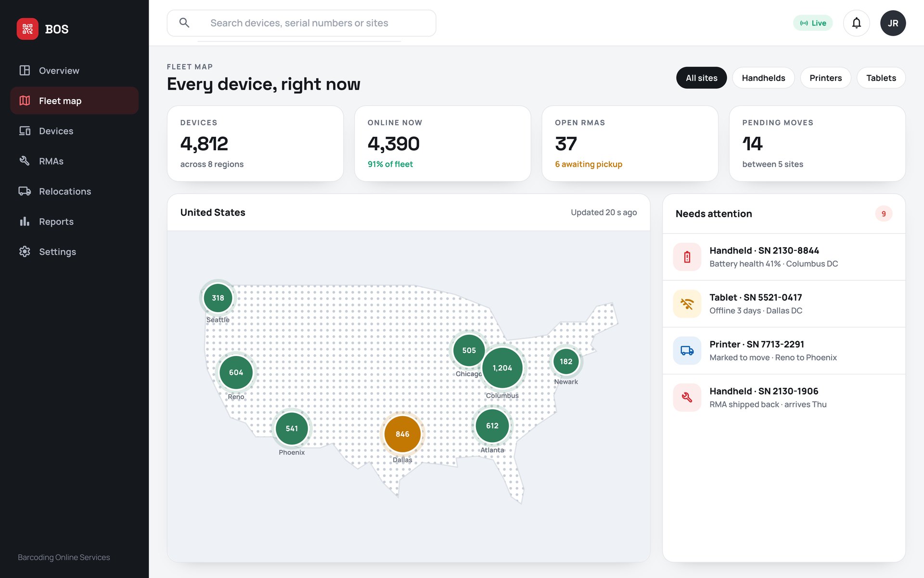Click in the search devices field
Image resolution: width=924 pixels, height=578 pixels.
(x=301, y=23)
